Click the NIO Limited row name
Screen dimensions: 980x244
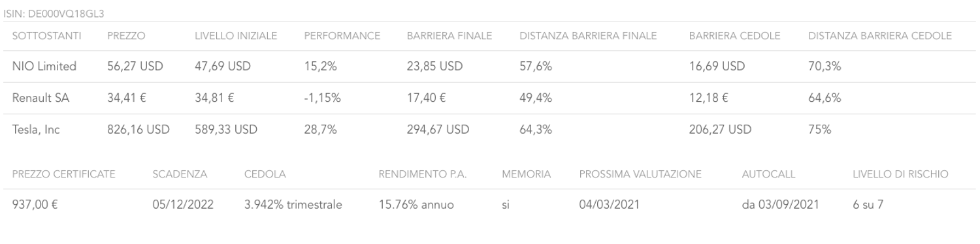tap(44, 66)
